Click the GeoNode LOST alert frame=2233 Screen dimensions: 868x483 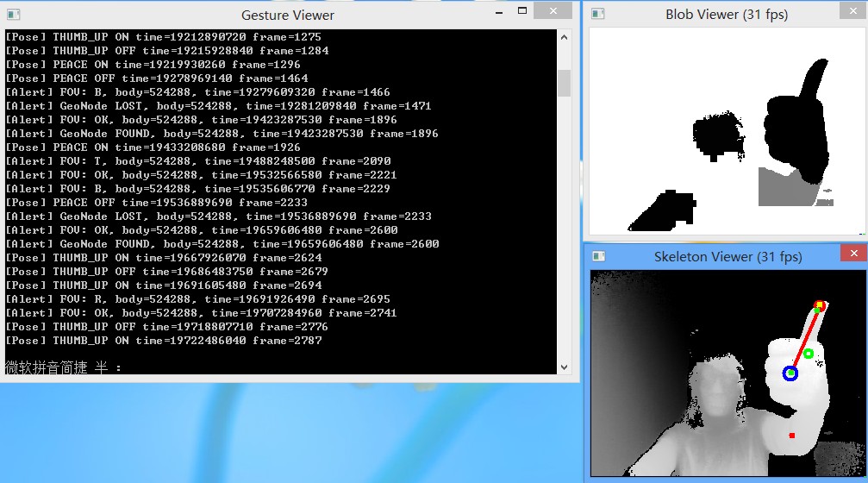point(219,216)
